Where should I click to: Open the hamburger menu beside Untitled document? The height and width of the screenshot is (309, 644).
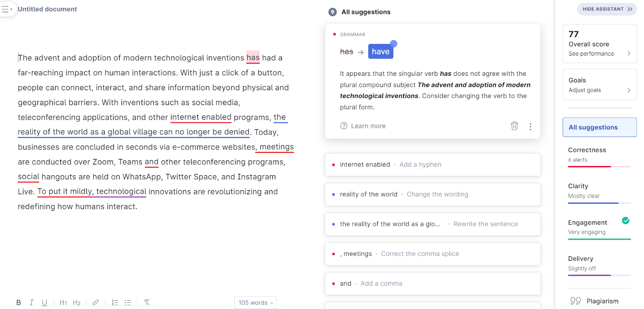(7, 9)
